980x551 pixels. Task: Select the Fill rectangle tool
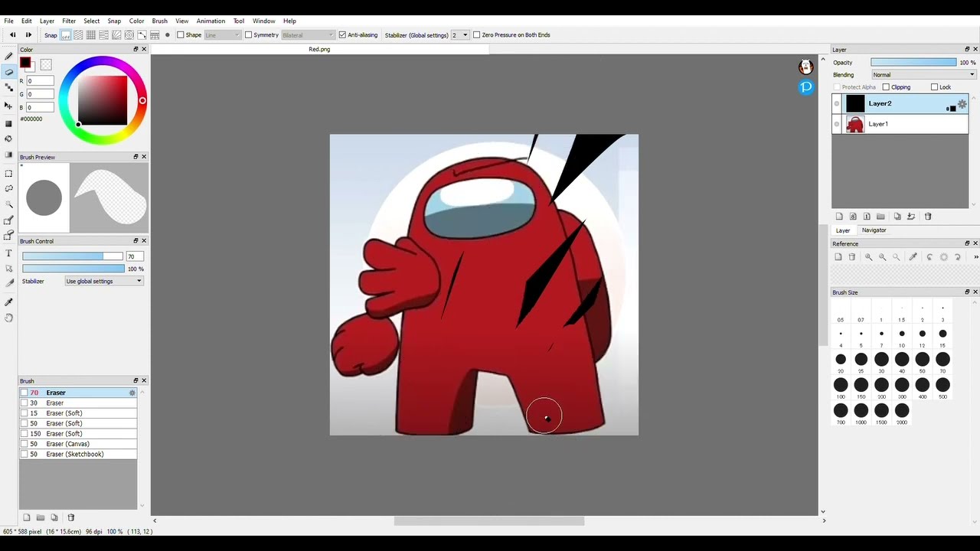point(8,123)
